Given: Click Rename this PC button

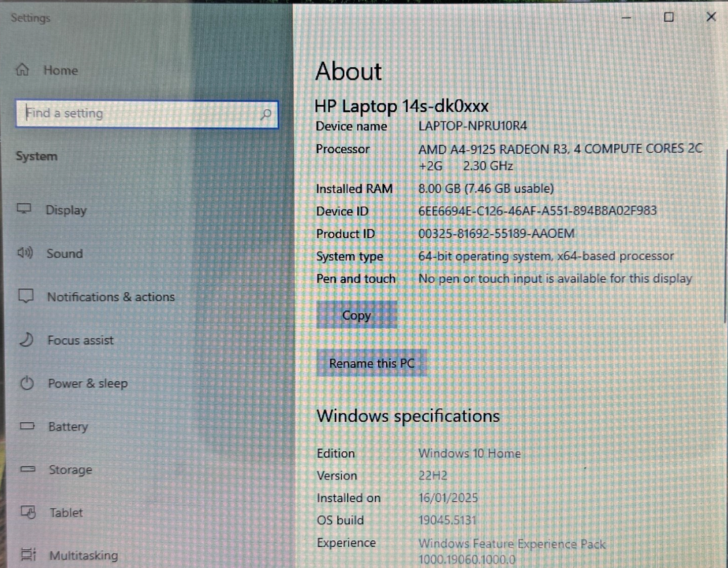Looking at the screenshot, I should point(372,363).
